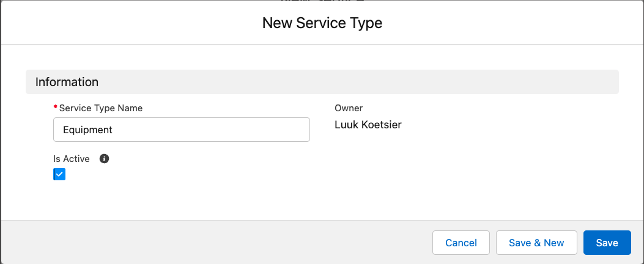Toggle the blue Is Active checkmark box
The height and width of the screenshot is (264, 644).
[59, 175]
